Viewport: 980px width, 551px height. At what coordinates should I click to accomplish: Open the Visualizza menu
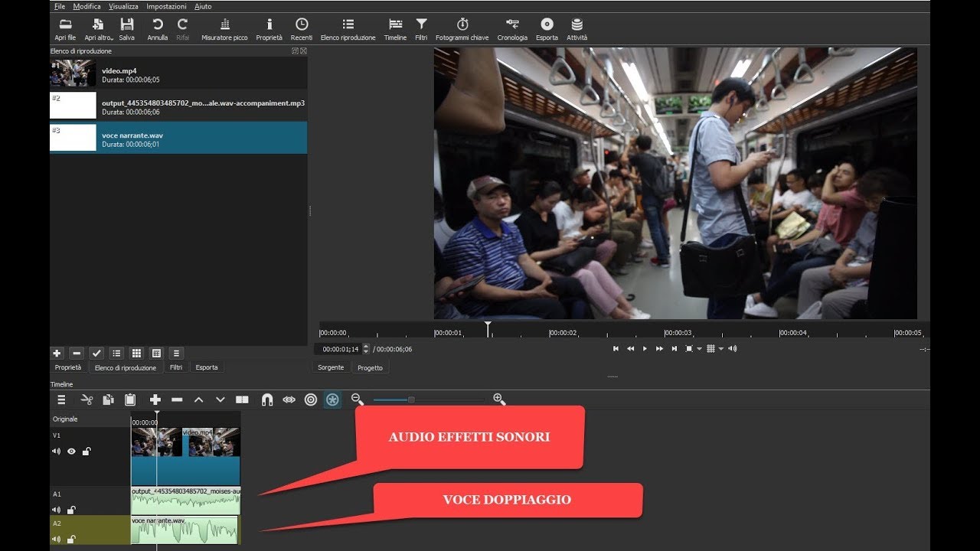123,6
